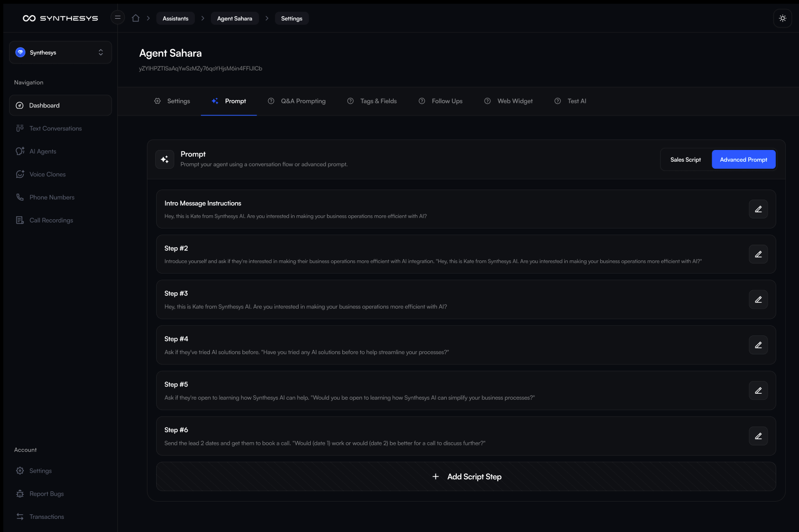Edit Step #3 using its pencil icon
The height and width of the screenshot is (532, 799).
click(x=758, y=299)
